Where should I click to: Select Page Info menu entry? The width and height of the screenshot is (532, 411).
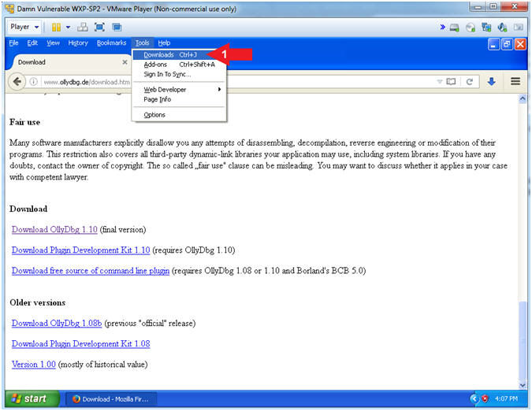coord(179,100)
